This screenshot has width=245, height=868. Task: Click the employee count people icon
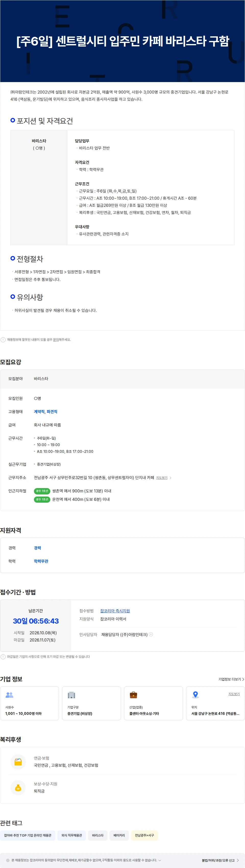[9, 695]
